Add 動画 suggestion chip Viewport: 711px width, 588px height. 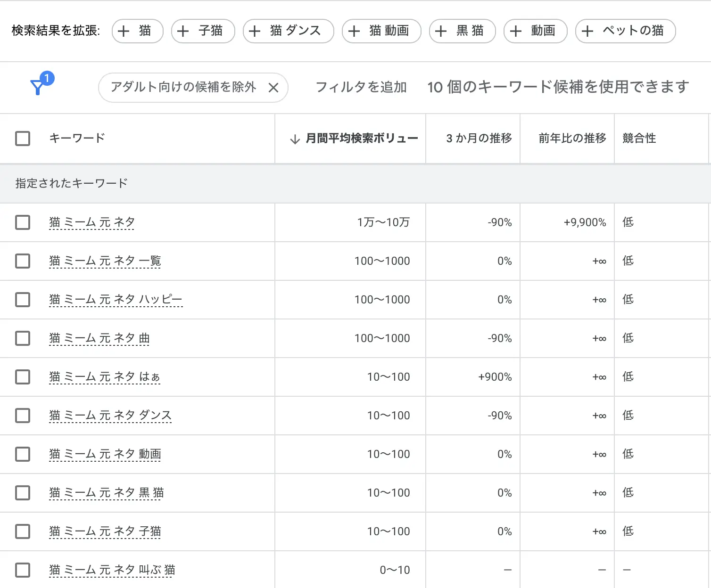pyautogui.click(x=535, y=31)
